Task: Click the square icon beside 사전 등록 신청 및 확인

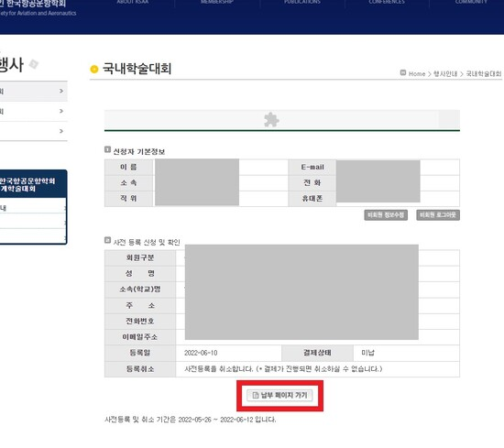Action: click(x=108, y=240)
